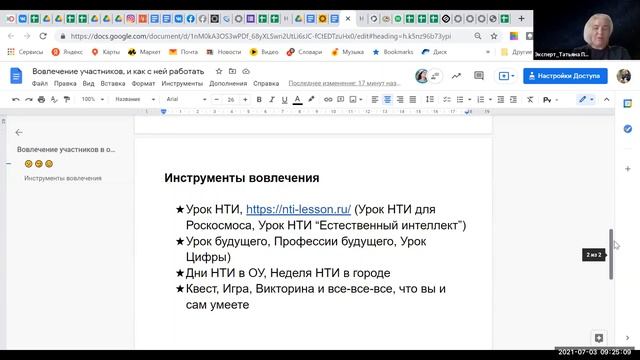Center align the text
This screenshot has height=360, width=640.
click(x=387, y=100)
